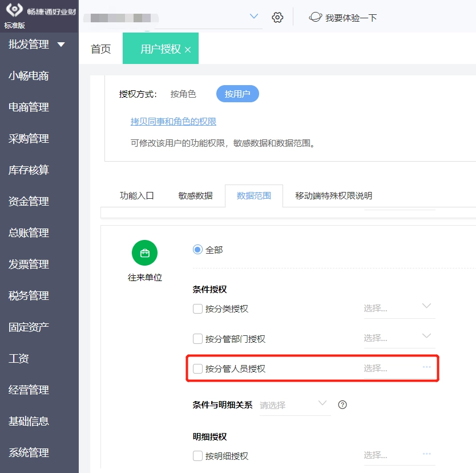Viewport: 476px width, 473px height.
Task: Open help icon next to 条件与明细关系
Action: tap(342, 404)
